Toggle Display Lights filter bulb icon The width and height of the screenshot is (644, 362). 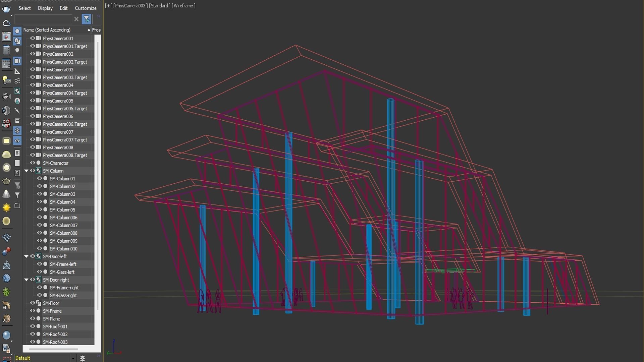17,51
